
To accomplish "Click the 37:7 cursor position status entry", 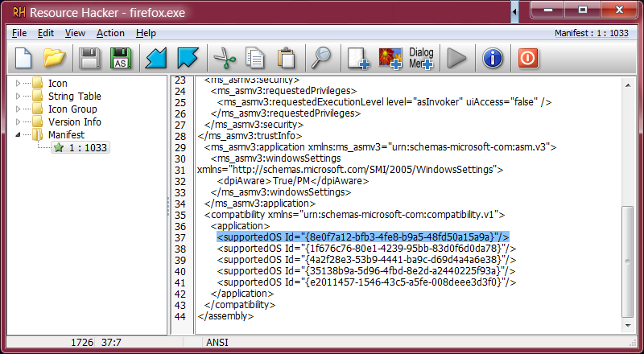I will (111, 343).
